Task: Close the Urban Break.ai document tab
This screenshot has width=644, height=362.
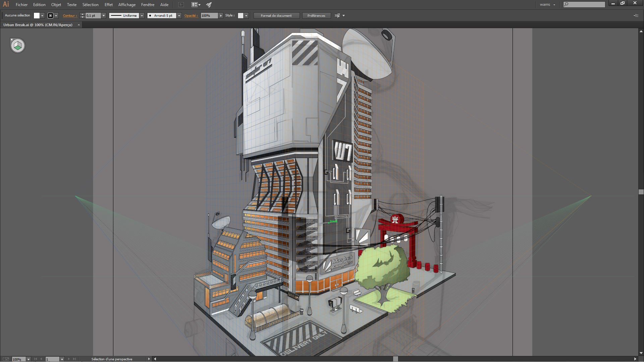Action: pos(79,25)
